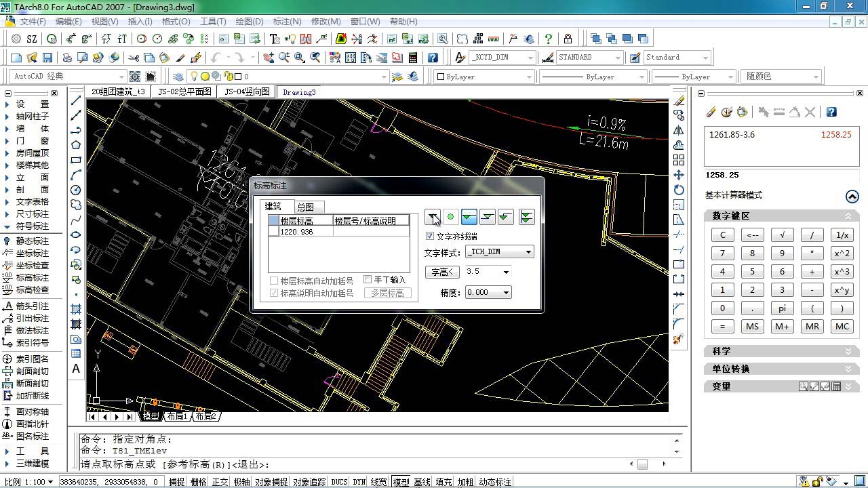
Task: Select the multi-level elevation symbol button
Action: point(527,217)
